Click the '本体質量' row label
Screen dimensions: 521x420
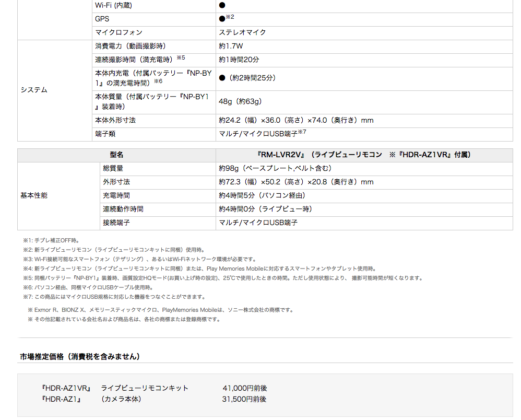pyautogui.click(x=152, y=102)
